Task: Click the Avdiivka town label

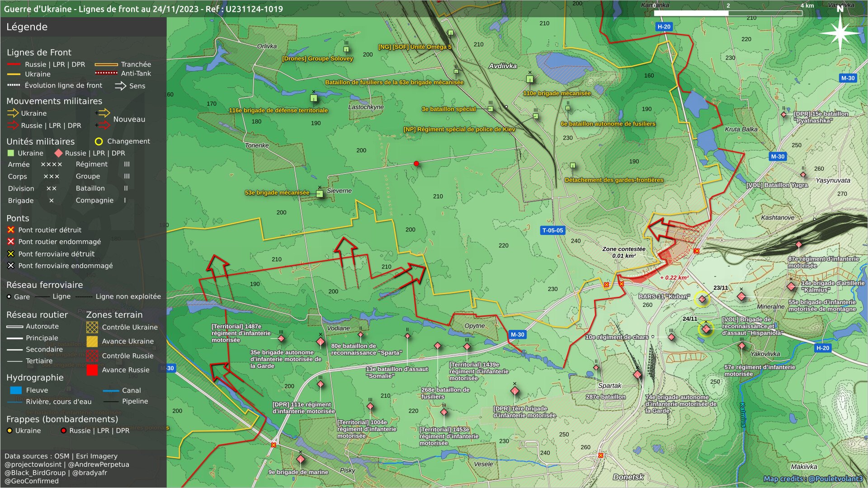Action: (x=503, y=66)
